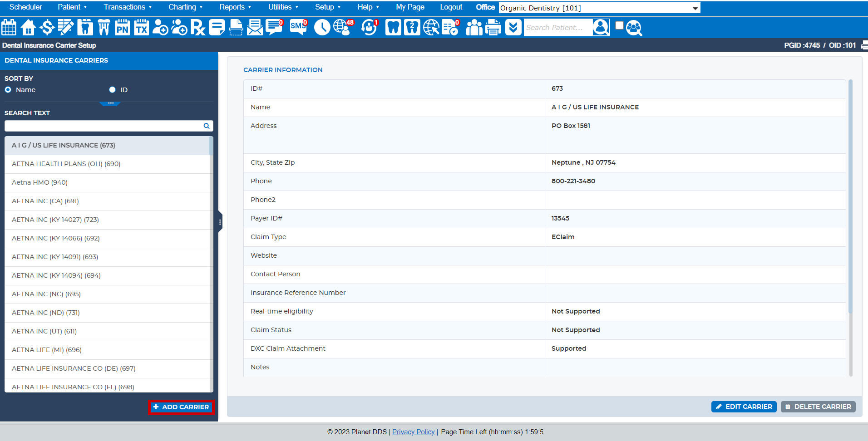Click the perio tooth roots icon
The height and width of the screenshot is (441, 868).
(104, 28)
